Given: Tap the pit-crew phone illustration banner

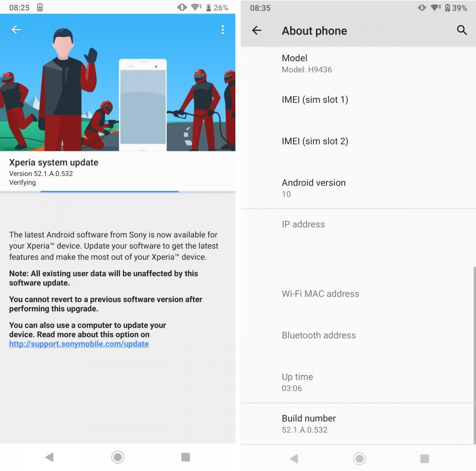Looking at the screenshot, I should (x=118, y=82).
